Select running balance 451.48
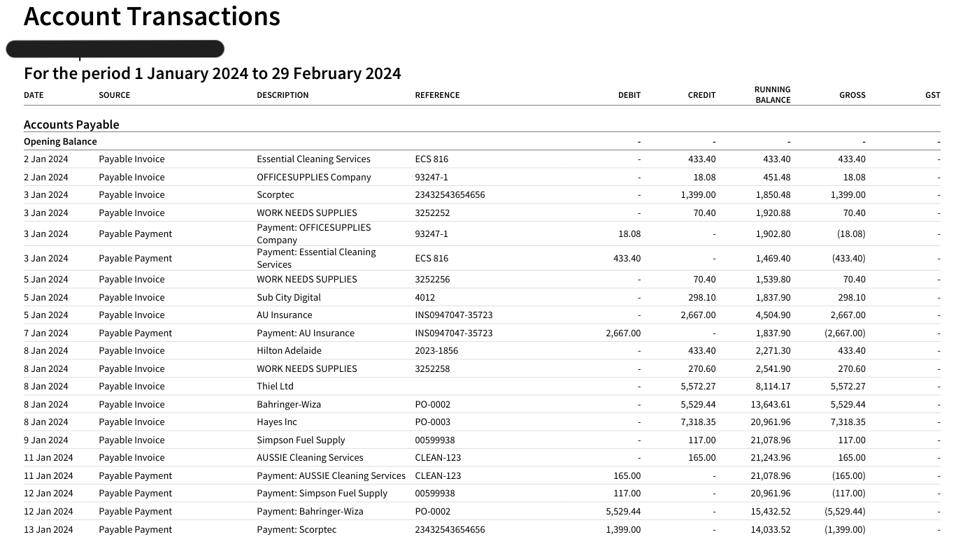This screenshot has height=560, width=963. coord(777,178)
